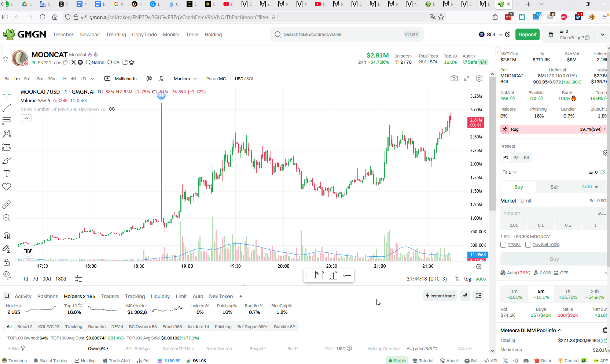
Task: Open the CopyTrade menu
Action: [144, 34]
